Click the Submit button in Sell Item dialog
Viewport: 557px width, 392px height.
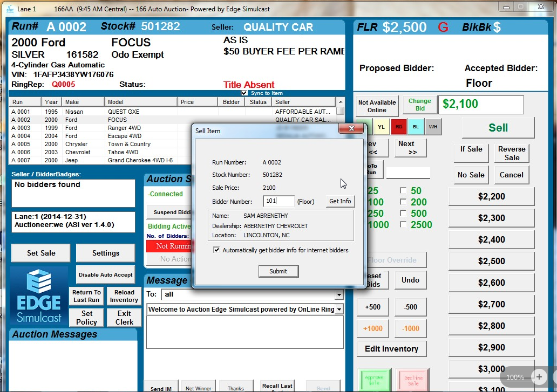tap(278, 271)
